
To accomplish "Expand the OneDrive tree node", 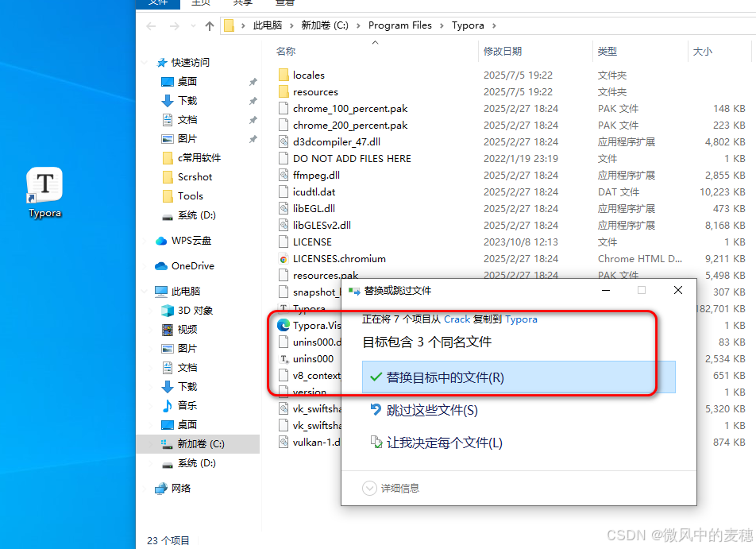I will (x=145, y=266).
